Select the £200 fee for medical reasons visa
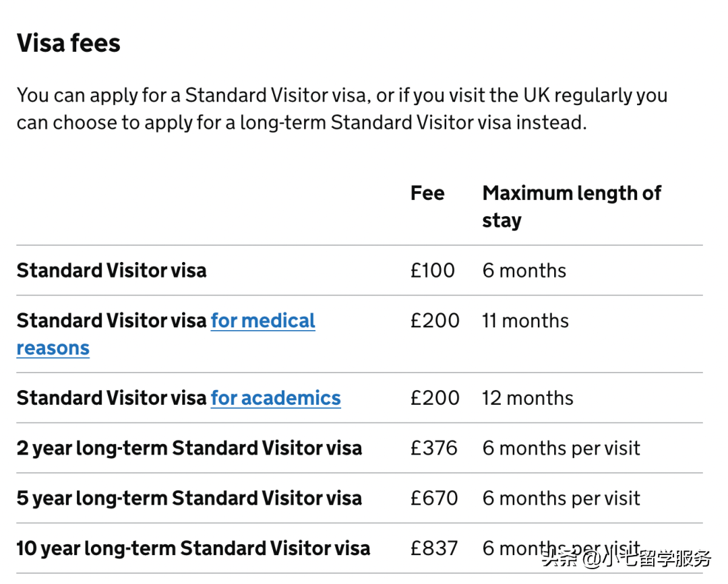Image resolution: width=728 pixels, height=584 pixels. pyautogui.click(x=435, y=321)
